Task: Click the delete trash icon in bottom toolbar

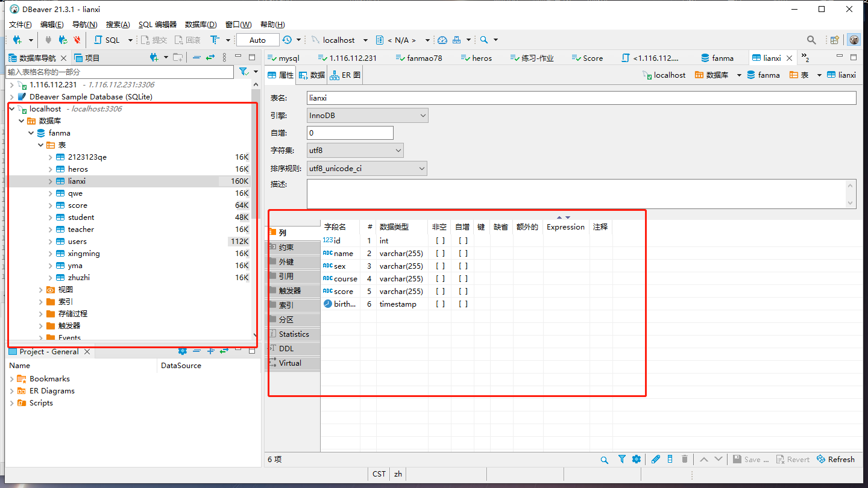Action: coord(685,459)
